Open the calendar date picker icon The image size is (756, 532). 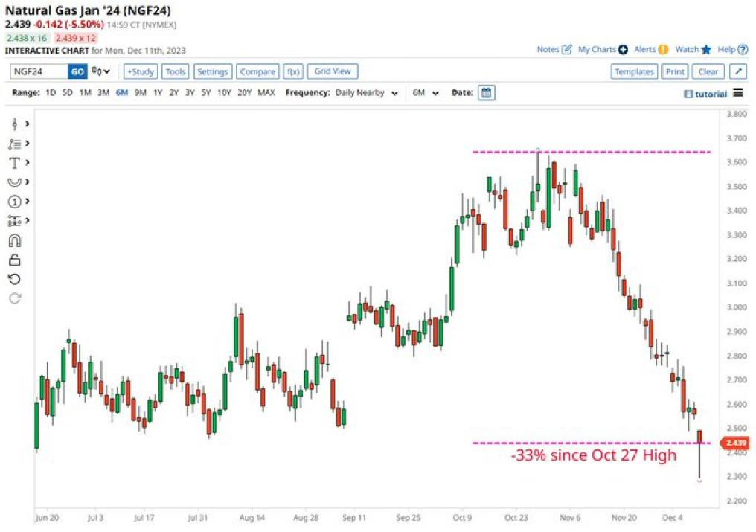[x=486, y=93]
